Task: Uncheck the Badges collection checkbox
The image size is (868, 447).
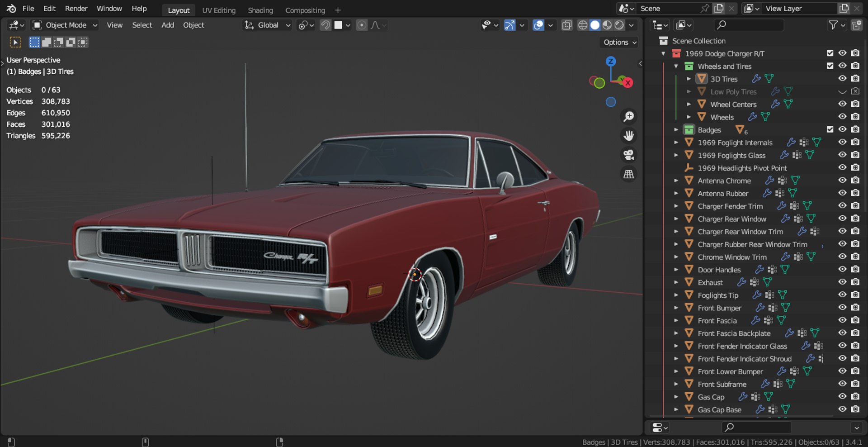Action: point(830,130)
